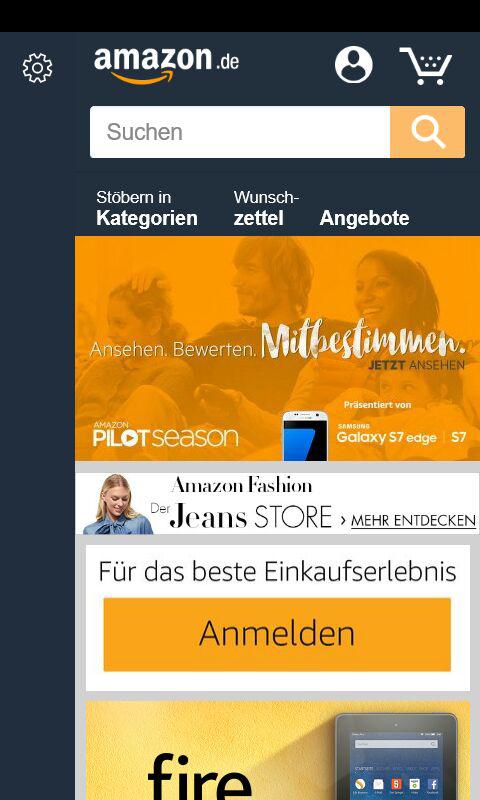Click the Amazon Pilot Season logo
This screenshot has width=480, height=800.
165,435
